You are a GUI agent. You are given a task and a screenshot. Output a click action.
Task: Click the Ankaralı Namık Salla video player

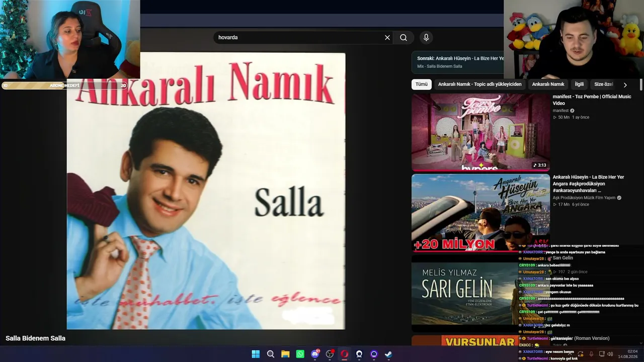pos(206,191)
